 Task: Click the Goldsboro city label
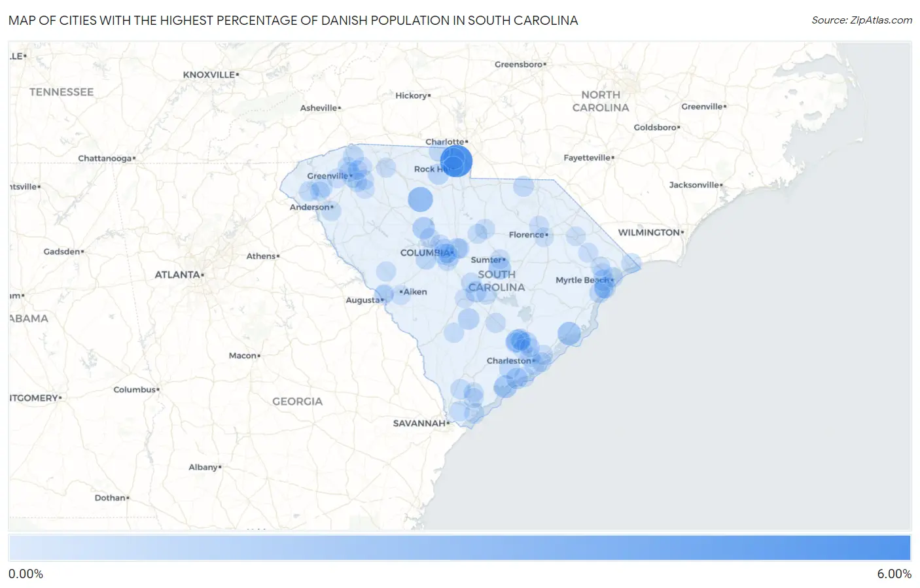point(656,128)
